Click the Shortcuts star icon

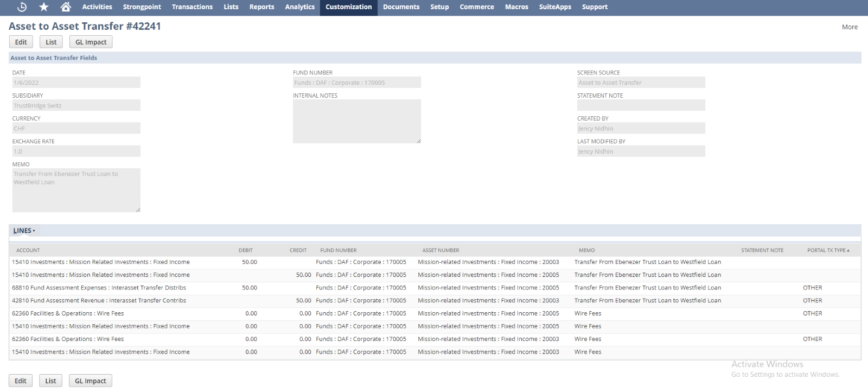click(x=44, y=7)
